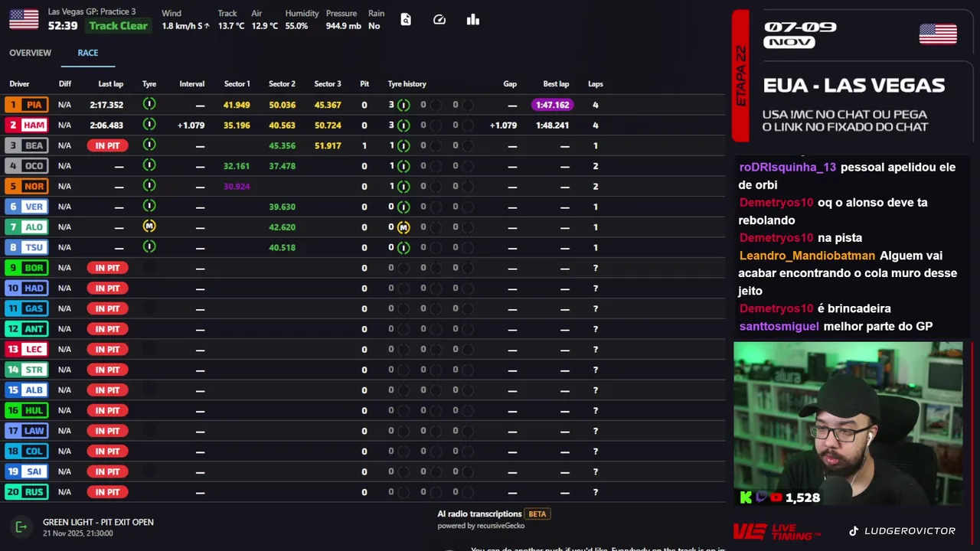This screenshot has height=551, width=980.
Task: Click BEA's IN PIT badge
Action: tap(107, 145)
